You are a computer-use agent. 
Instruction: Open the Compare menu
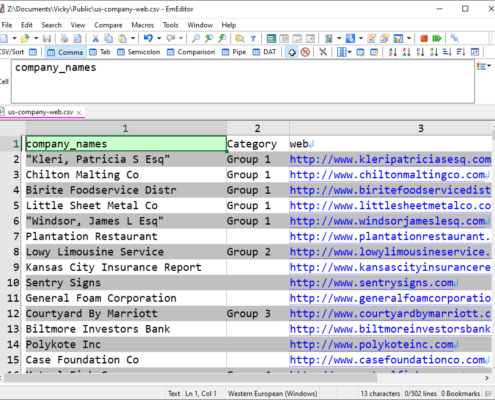tap(108, 25)
